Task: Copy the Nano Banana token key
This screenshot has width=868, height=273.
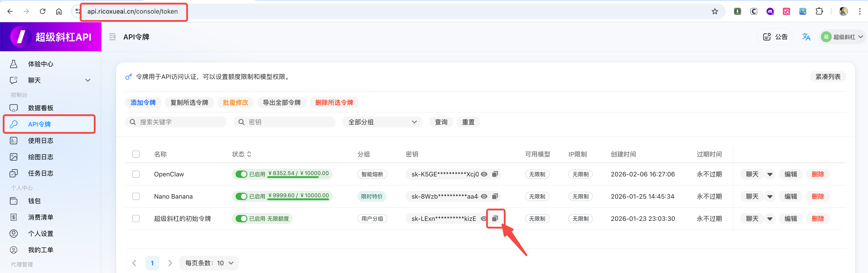Action: coord(495,196)
